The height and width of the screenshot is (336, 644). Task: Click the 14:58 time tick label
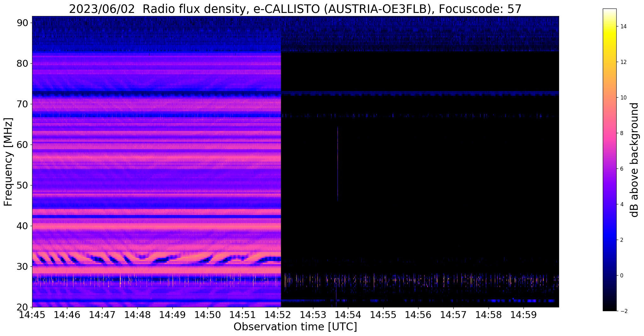point(488,315)
